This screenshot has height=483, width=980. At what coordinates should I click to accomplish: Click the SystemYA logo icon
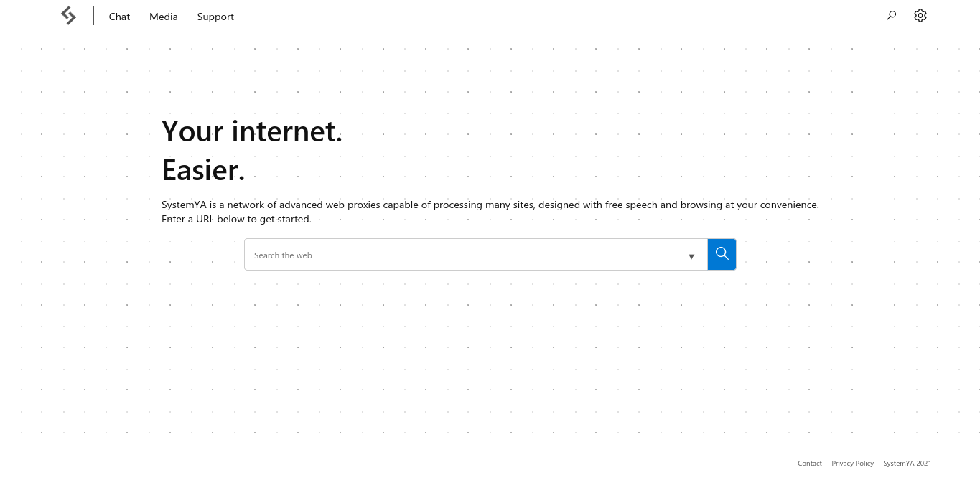click(68, 16)
